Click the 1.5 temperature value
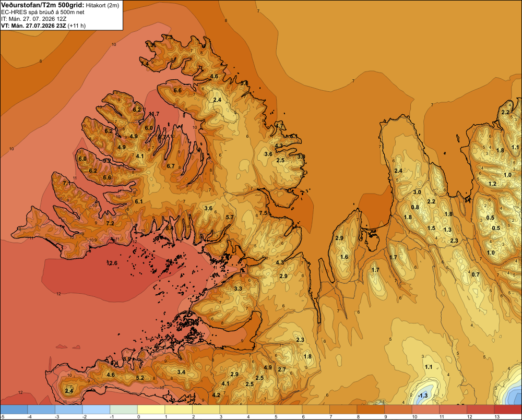Screen dimensions: 522x420 (432, 229)
